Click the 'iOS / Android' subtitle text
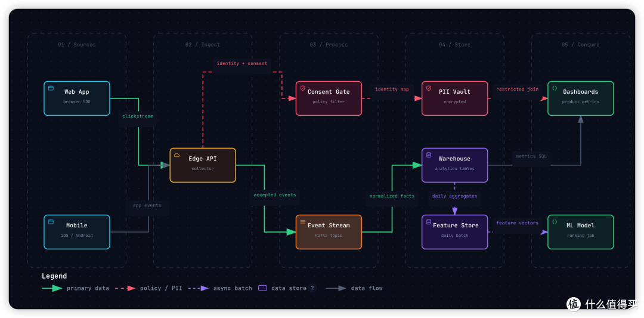 [77, 236]
